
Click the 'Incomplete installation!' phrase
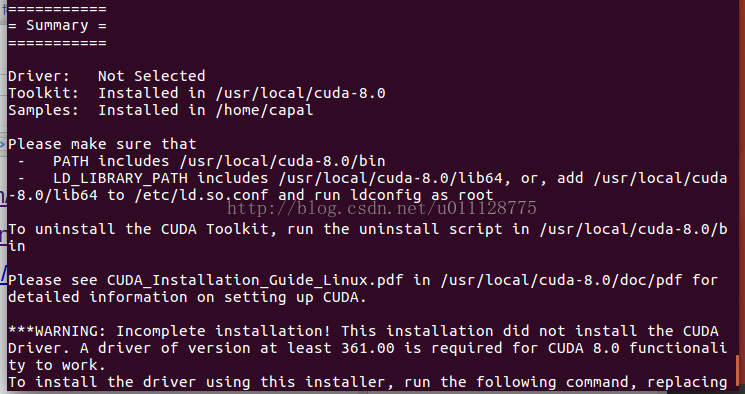(x=224, y=331)
